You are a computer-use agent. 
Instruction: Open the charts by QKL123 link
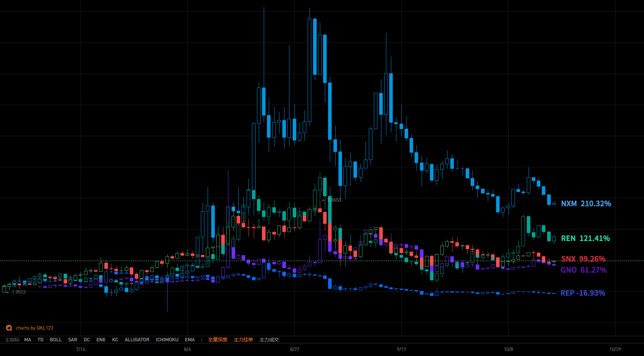34,328
